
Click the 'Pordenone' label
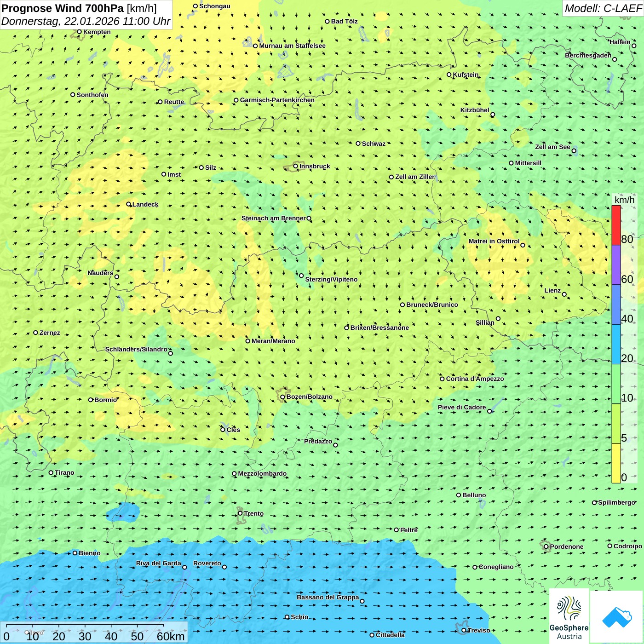click(x=567, y=546)
